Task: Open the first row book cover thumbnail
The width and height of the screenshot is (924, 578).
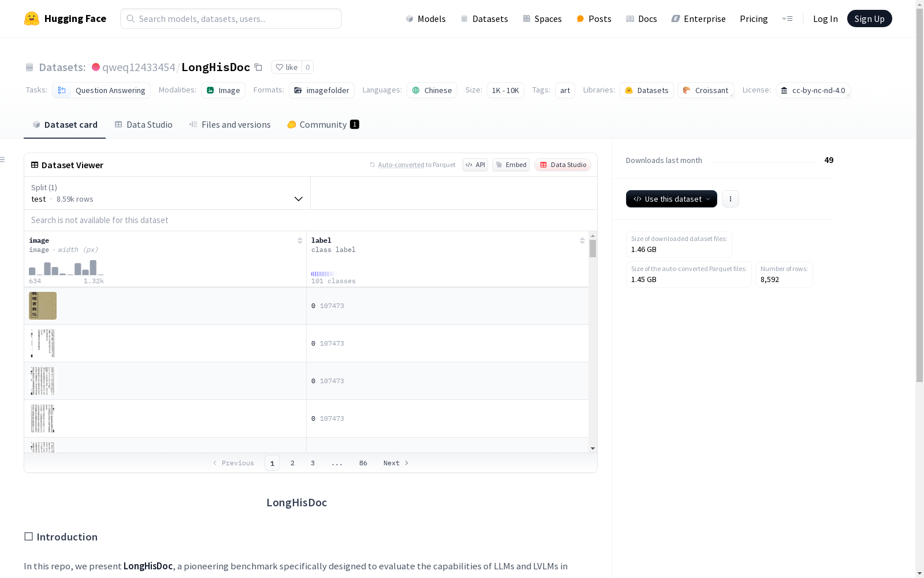Action: point(43,306)
